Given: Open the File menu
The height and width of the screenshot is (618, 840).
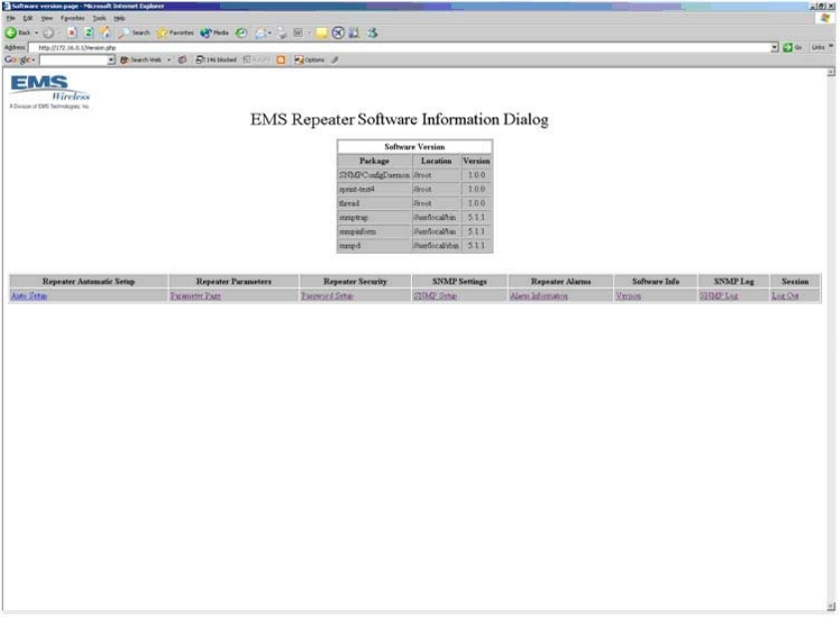Looking at the screenshot, I should click(x=11, y=18).
